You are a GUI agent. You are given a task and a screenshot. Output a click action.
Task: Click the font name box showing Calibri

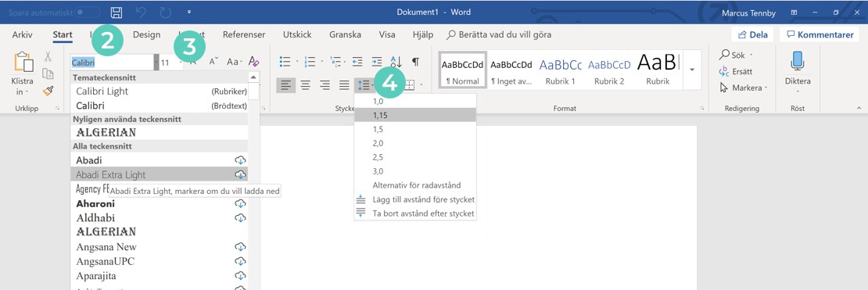pyautogui.click(x=113, y=63)
